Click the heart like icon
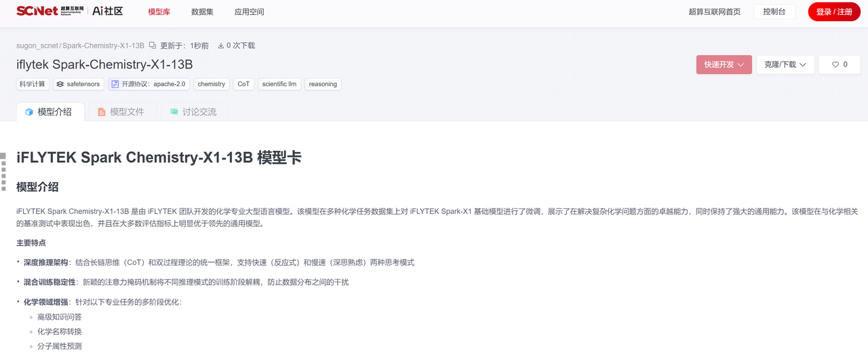Image resolution: width=868 pixels, height=353 pixels. click(835, 64)
